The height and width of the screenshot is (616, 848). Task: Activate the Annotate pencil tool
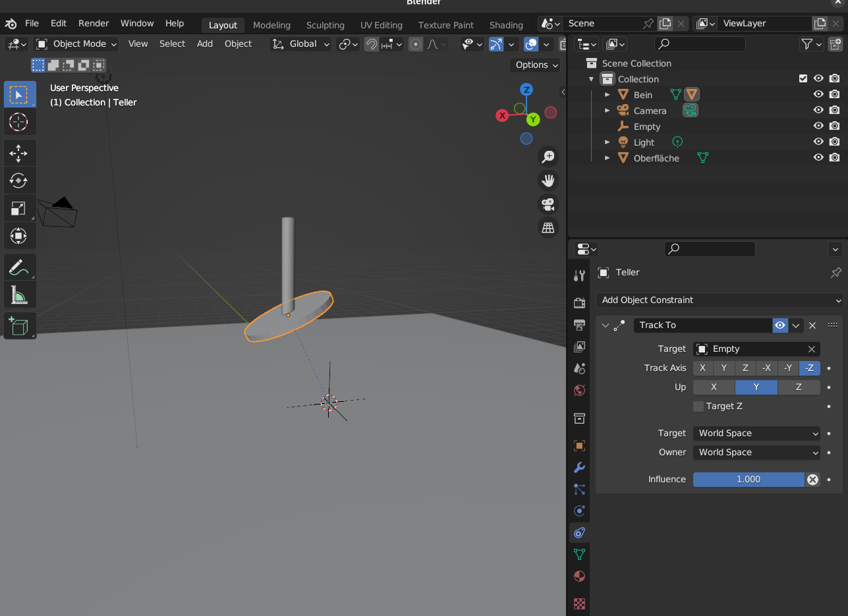tap(18, 267)
